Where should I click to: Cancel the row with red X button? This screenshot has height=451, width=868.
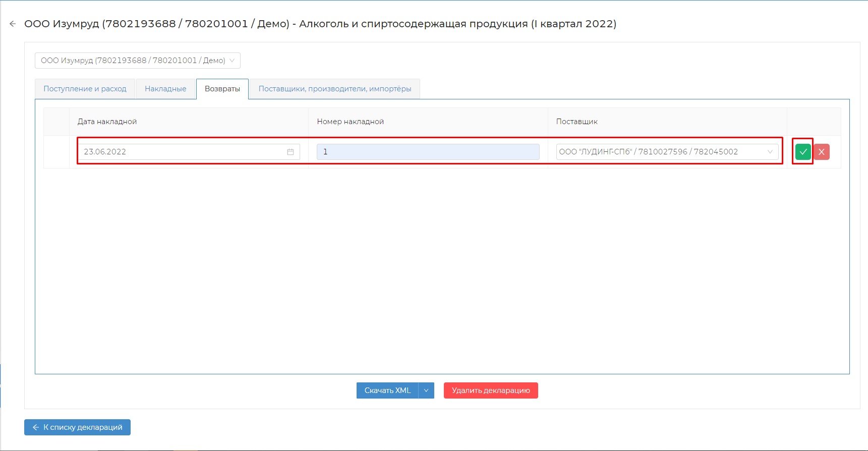(822, 152)
